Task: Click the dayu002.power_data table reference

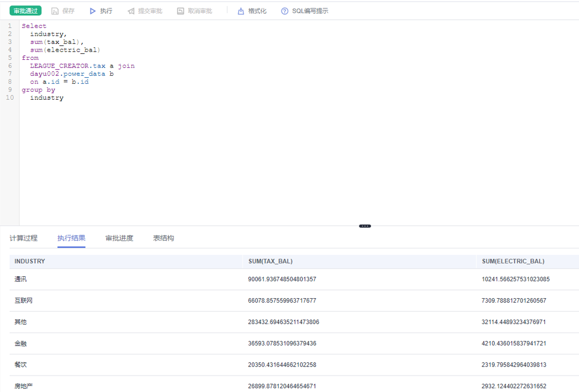Action: click(68, 74)
